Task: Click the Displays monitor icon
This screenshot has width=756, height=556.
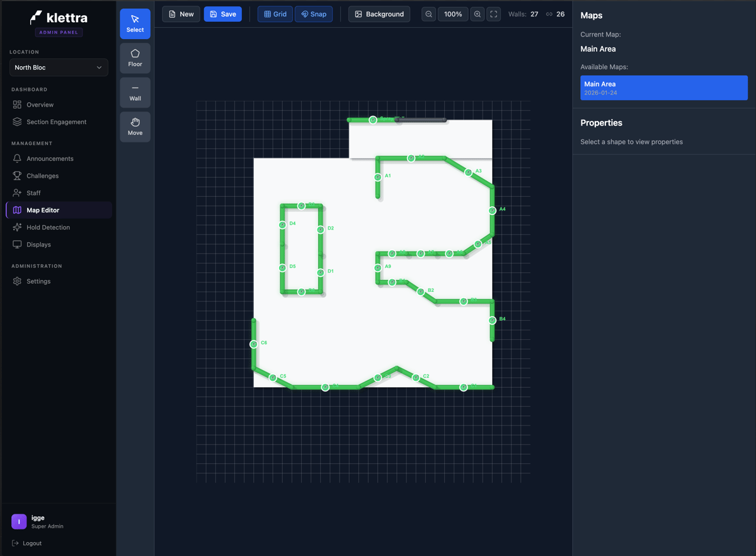Action: pyautogui.click(x=17, y=244)
